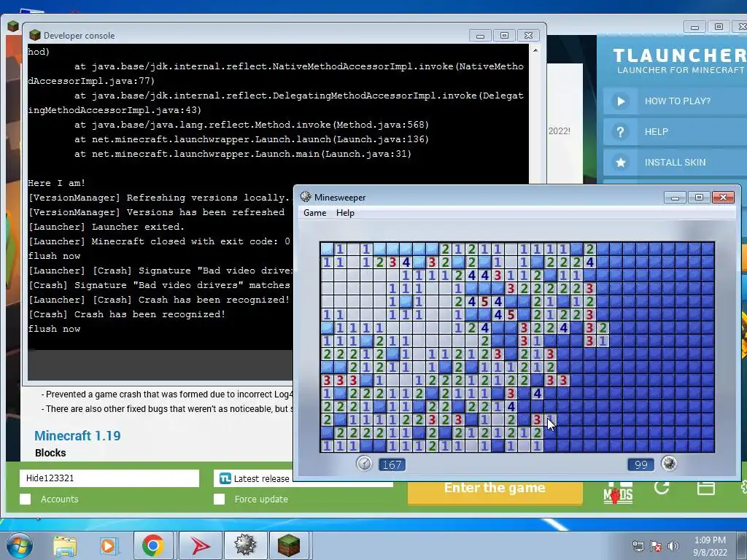Viewport: 747px width, 560px height.
Task: Click the Minesweeper elapsed time 167 display
Action: click(392, 464)
